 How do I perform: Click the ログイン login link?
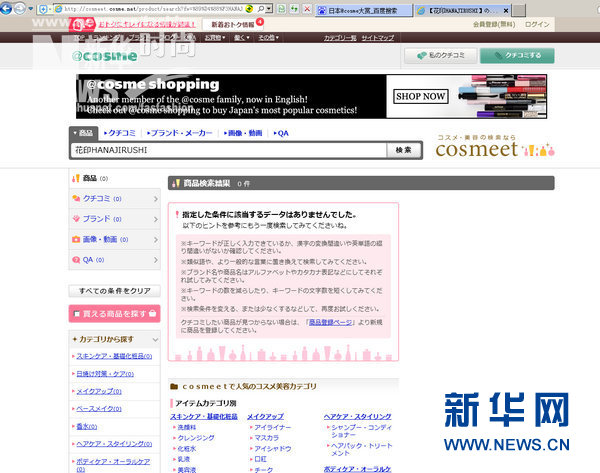[537, 24]
